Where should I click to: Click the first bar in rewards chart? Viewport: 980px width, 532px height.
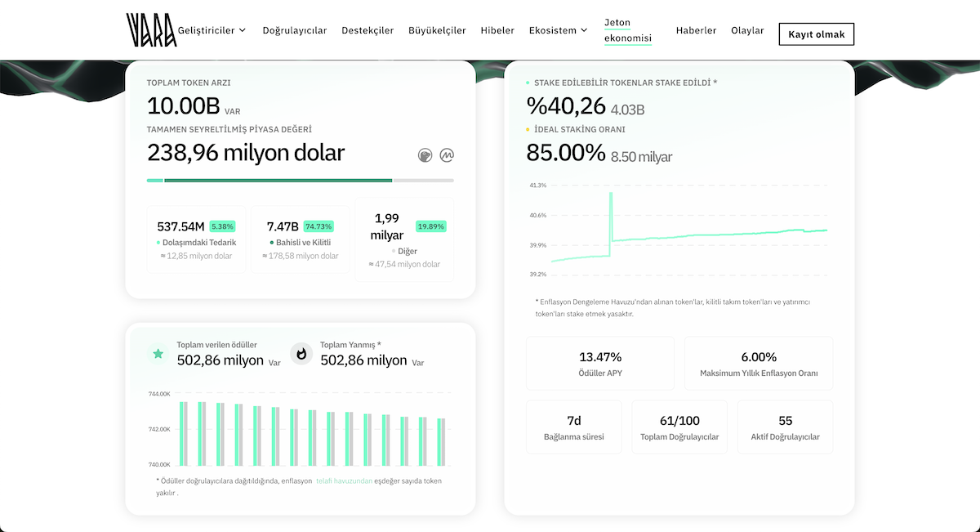[x=184, y=432]
